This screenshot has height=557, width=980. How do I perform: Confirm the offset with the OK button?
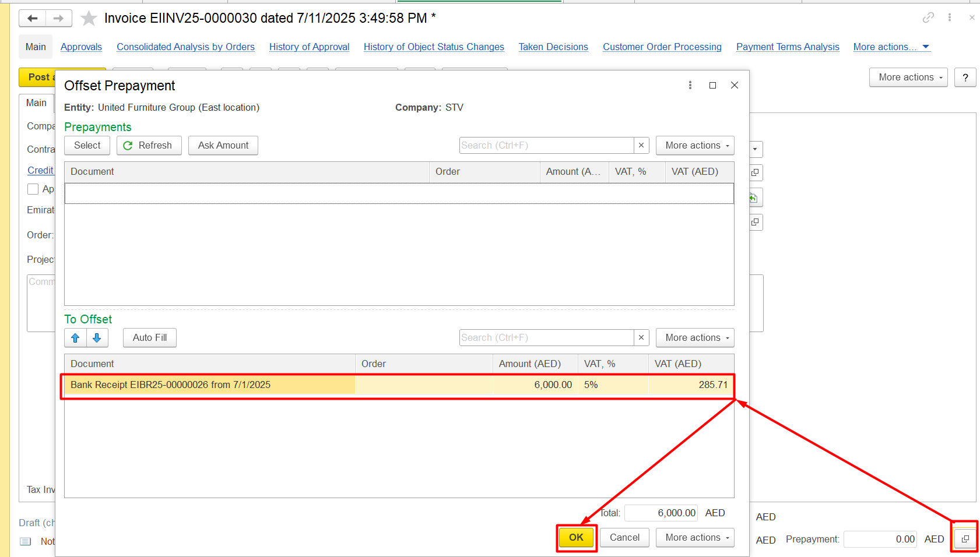(x=576, y=537)
